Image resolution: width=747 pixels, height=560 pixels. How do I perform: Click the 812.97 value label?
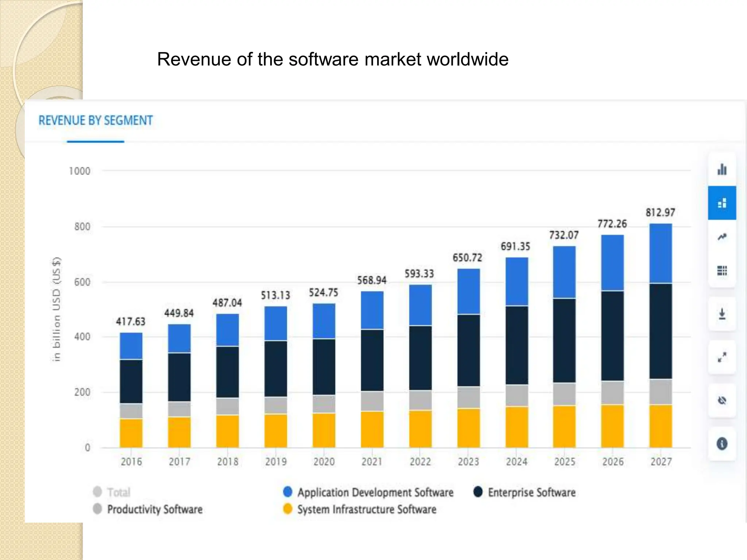tap(660, 212)
